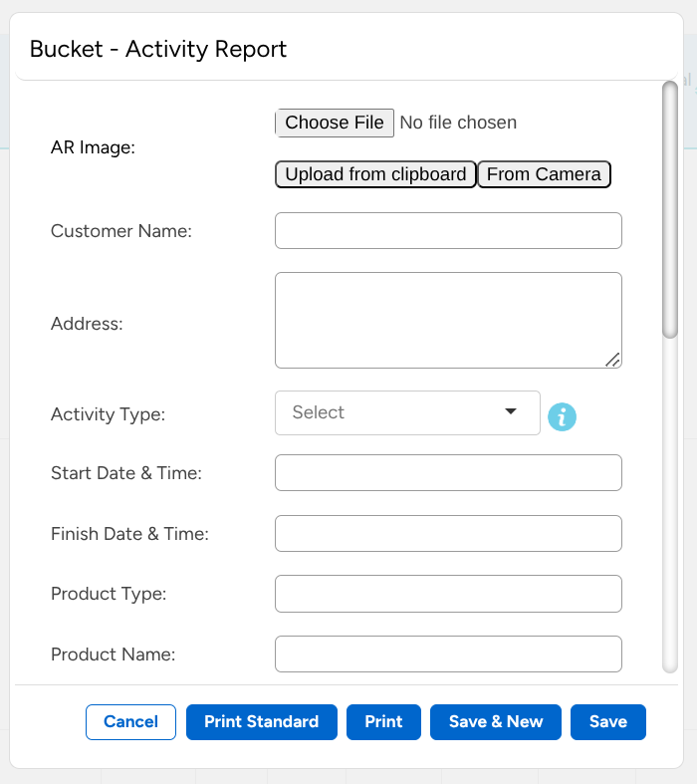This screenshot has height=784, width=697.
Task: Click the info icon beside Activity Type
Action: (x=562, y=417)
